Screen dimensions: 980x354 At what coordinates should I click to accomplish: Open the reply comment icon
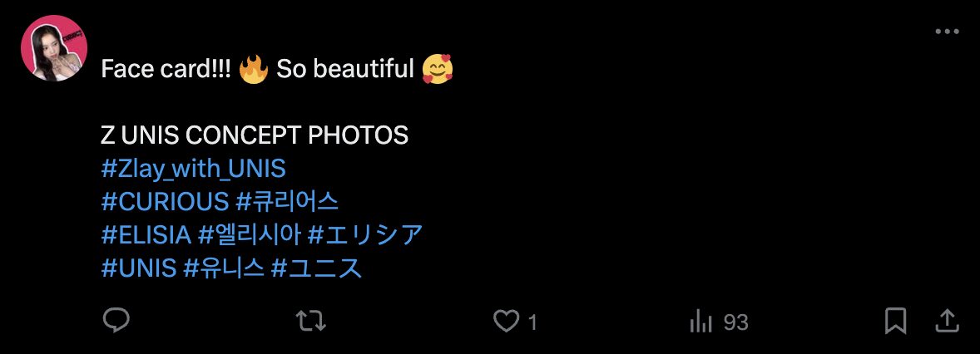coord(113,321)
